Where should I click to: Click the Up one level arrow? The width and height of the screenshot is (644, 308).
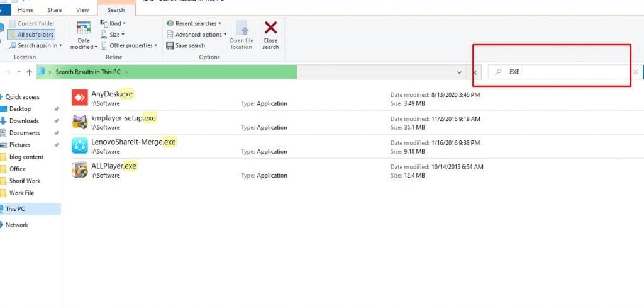point(29,72)
